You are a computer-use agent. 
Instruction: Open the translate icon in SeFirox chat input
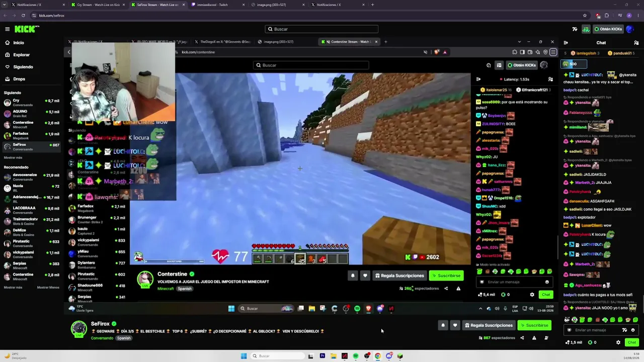(x=625, y=330)
